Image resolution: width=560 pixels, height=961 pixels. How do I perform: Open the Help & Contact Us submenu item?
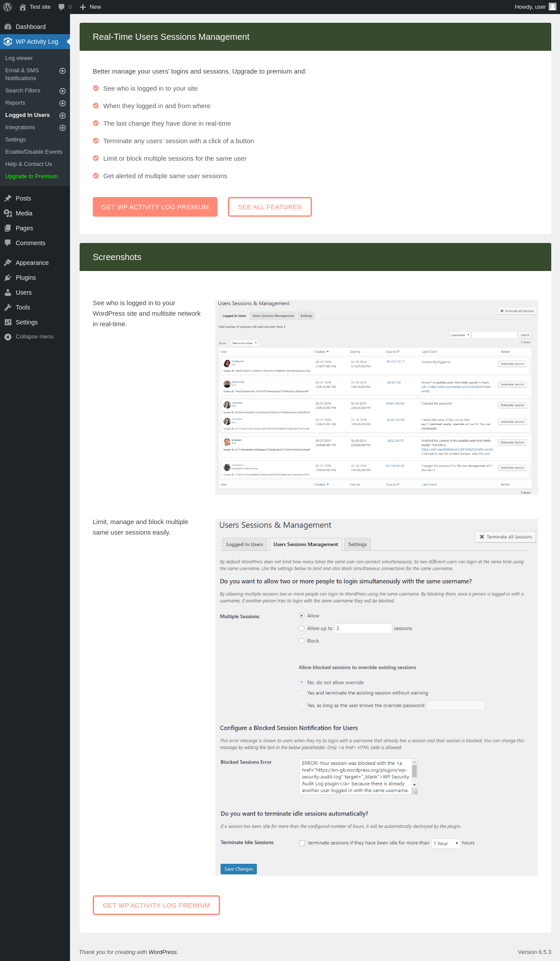28,164
